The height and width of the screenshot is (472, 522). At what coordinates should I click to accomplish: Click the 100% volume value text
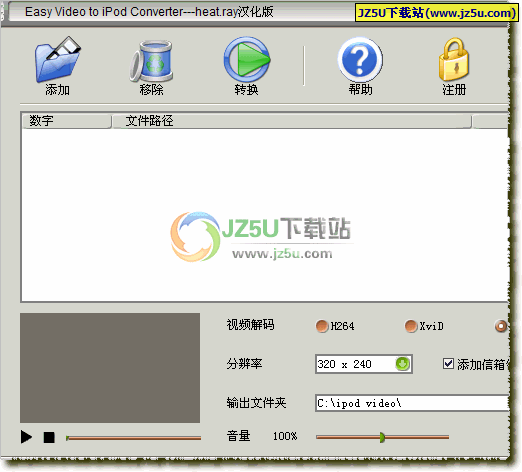coord(285,436)
